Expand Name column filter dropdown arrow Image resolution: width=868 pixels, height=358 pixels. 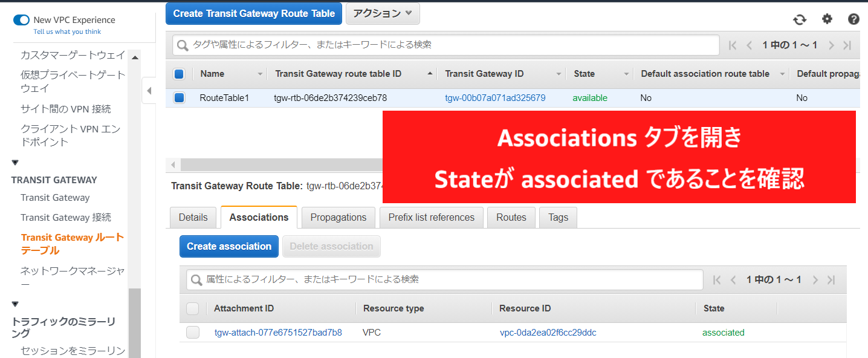tap(261, 74)
